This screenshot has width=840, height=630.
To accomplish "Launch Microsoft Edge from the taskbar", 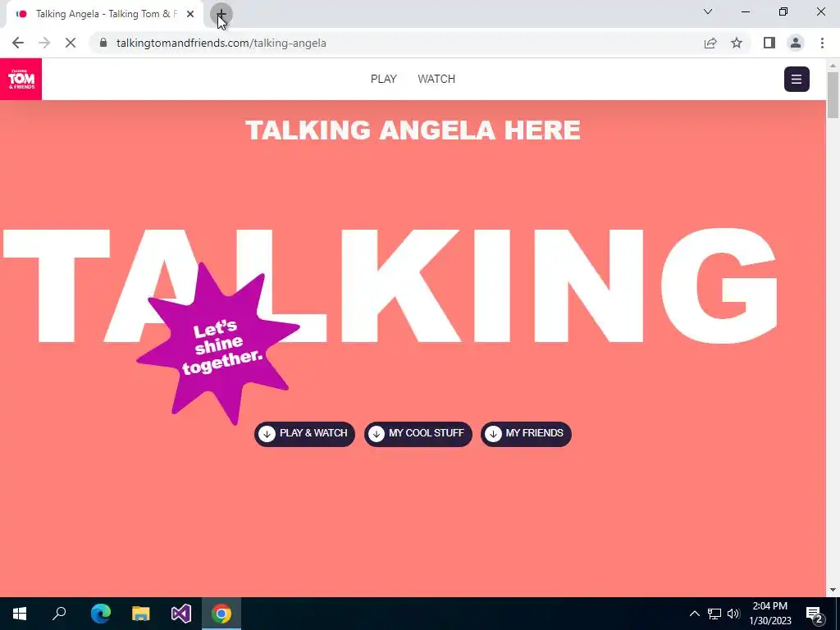I will coord(101,614).
